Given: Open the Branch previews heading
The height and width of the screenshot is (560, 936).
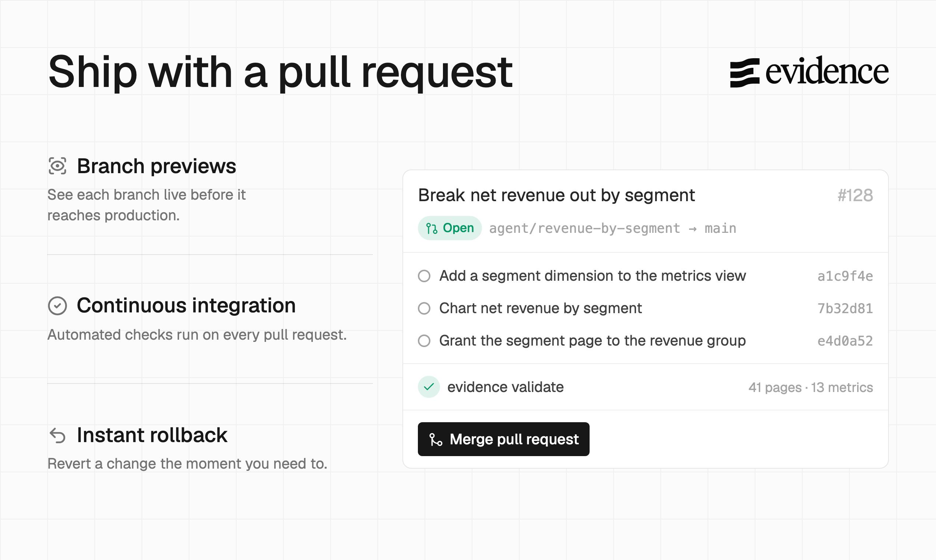Looking at the screenshot, I should point(156,167).
